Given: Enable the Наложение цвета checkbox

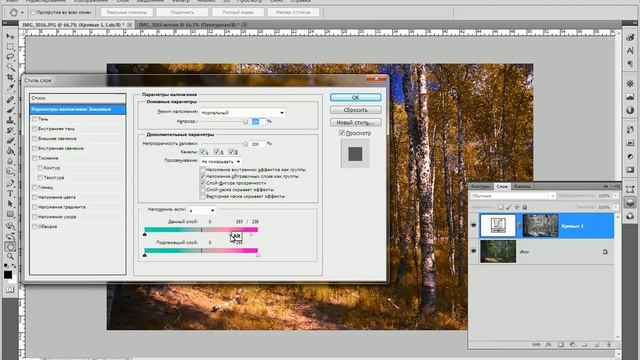Looking at the screenshot, I should point(35,197).
